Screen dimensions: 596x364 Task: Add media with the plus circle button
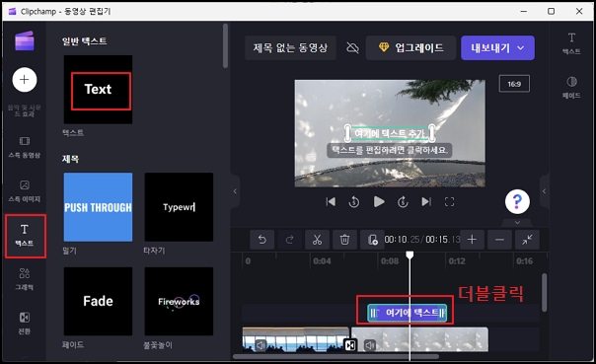coord(25,80)
